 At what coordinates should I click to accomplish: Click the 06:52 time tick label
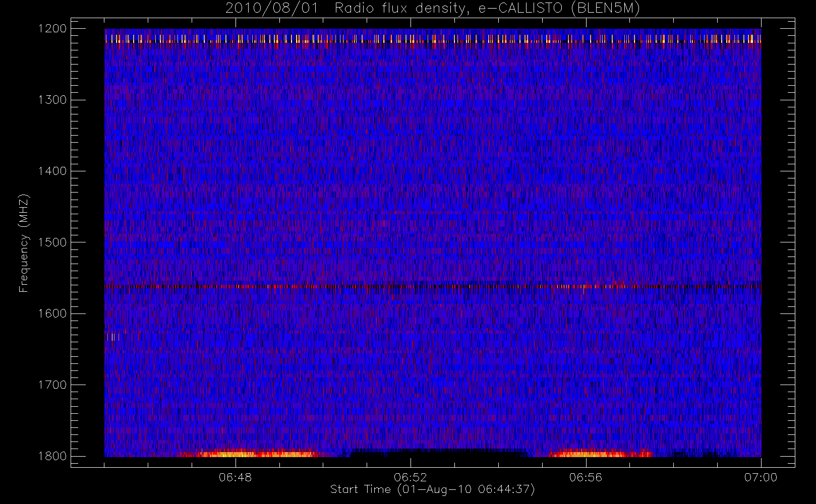point(411,477)
